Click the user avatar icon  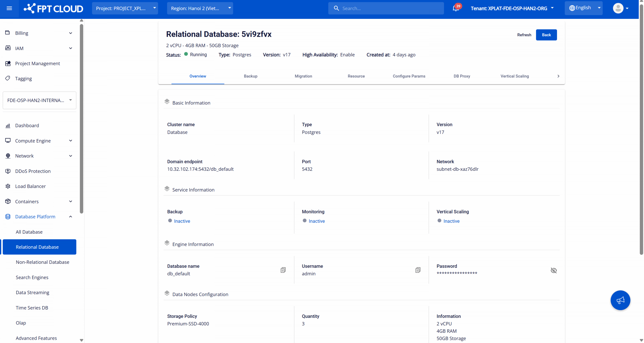tap(618, 8)
